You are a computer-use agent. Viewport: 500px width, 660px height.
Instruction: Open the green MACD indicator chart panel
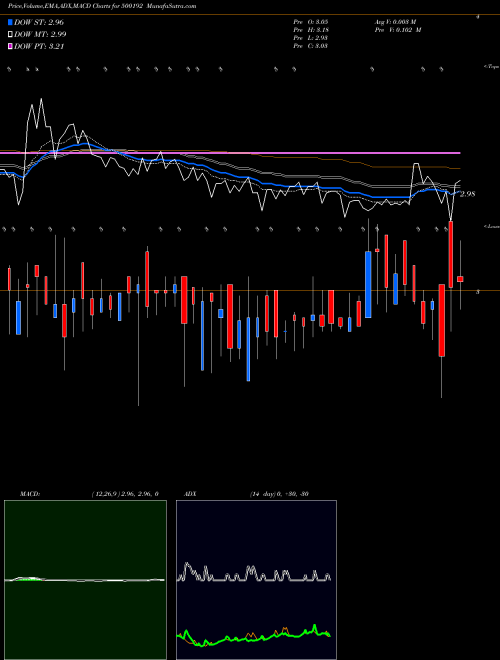tap(85, 580)
